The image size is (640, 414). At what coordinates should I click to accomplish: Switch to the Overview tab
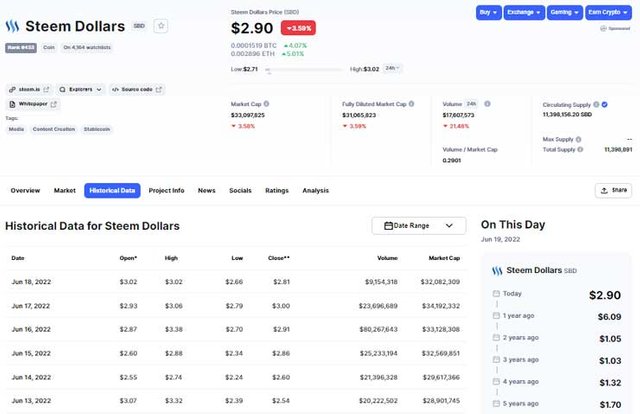(x=25, y=191)
